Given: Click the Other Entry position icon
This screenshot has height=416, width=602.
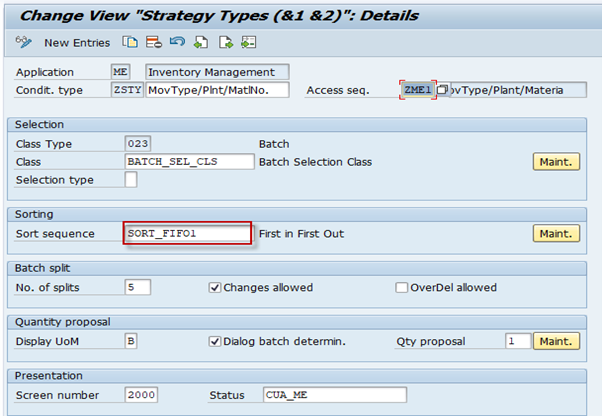Looking at the screenshot, I should 248,42.
